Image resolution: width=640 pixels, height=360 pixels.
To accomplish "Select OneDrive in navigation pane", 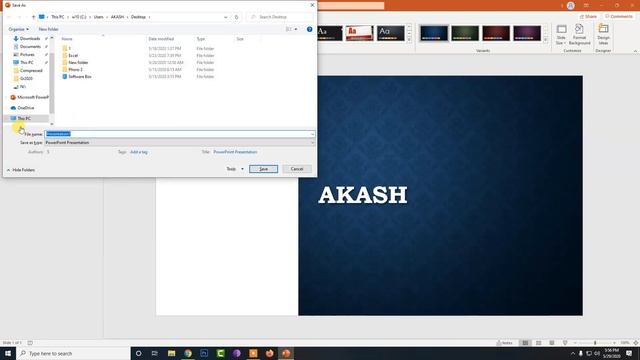I will [25, 108].
